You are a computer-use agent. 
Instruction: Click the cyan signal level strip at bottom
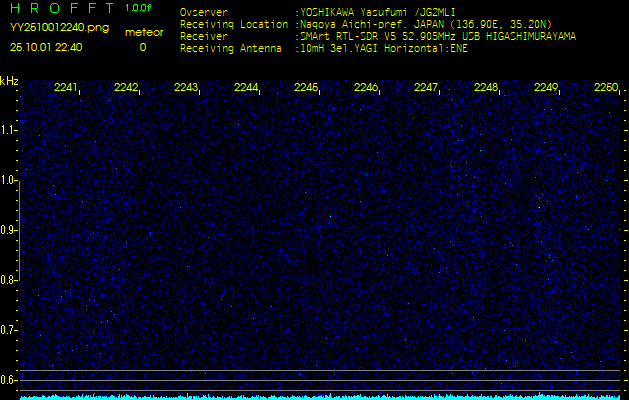coord(320,396)
